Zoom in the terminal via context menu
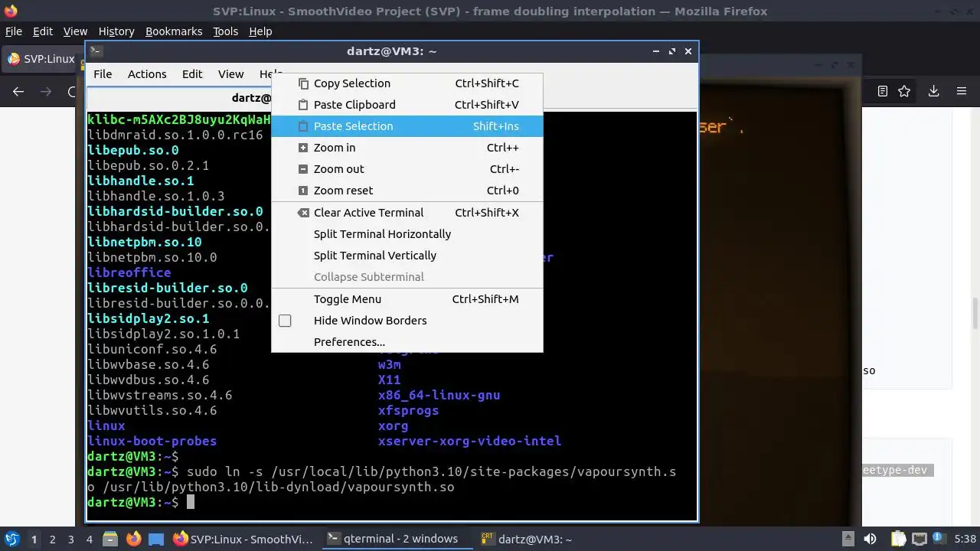This screenshot has height=551, width=980. pyautogui.click(x=407, y=148)
